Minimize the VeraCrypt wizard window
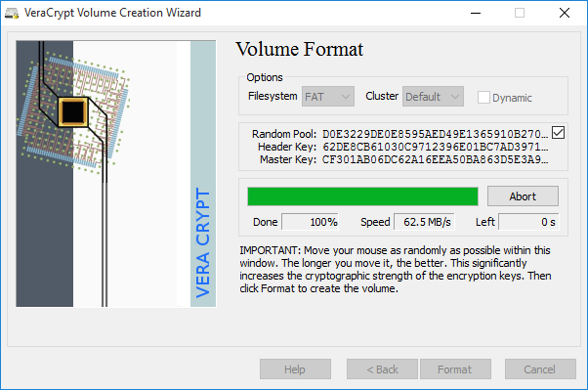This screenshot has height=390, width=588. click(x=476, y=13)
